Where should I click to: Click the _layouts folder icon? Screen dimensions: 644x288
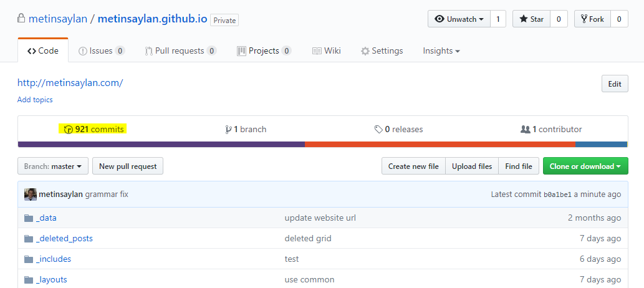[28, 280]
